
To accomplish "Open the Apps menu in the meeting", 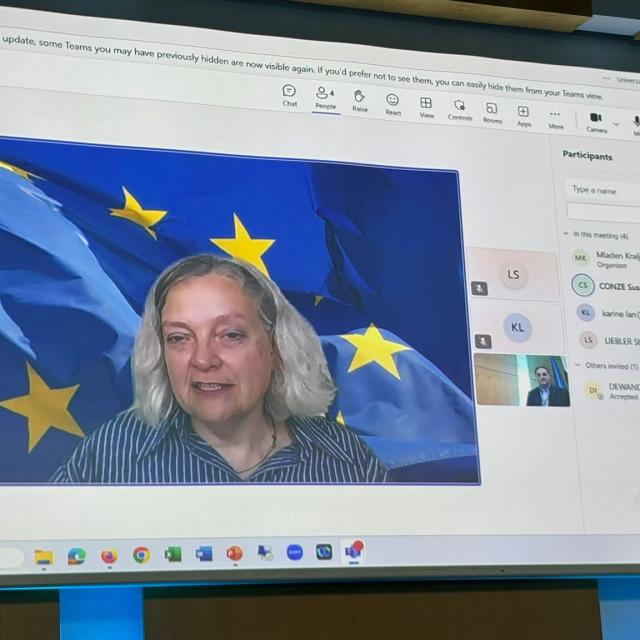I will pos(524,116).
